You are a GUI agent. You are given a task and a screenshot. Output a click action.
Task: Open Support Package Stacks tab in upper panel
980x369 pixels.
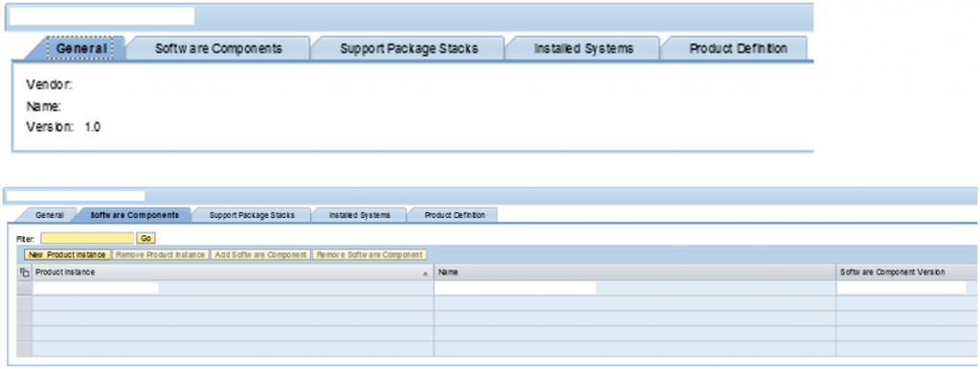[409, 48]
